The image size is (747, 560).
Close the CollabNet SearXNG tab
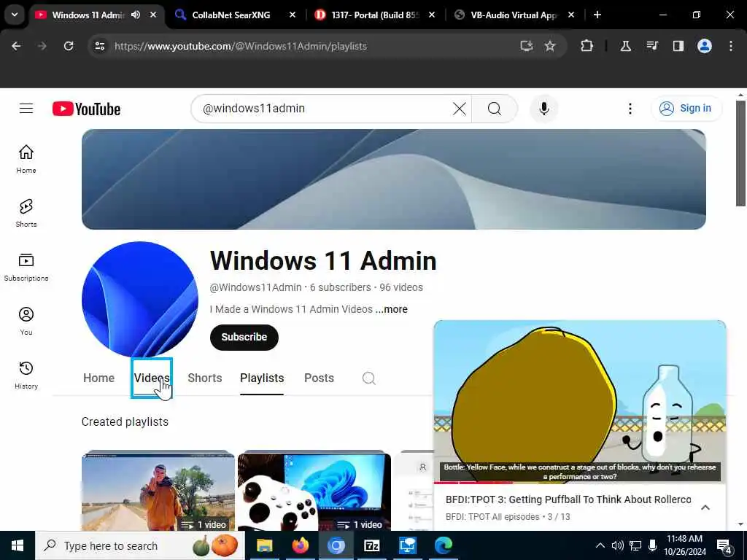[x=293, y=15]
